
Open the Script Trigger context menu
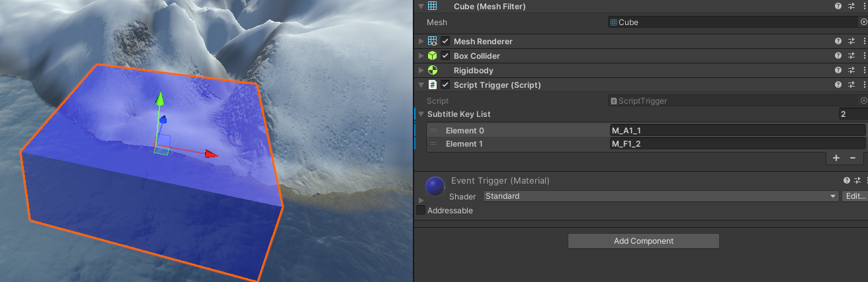tap(864, 85)
